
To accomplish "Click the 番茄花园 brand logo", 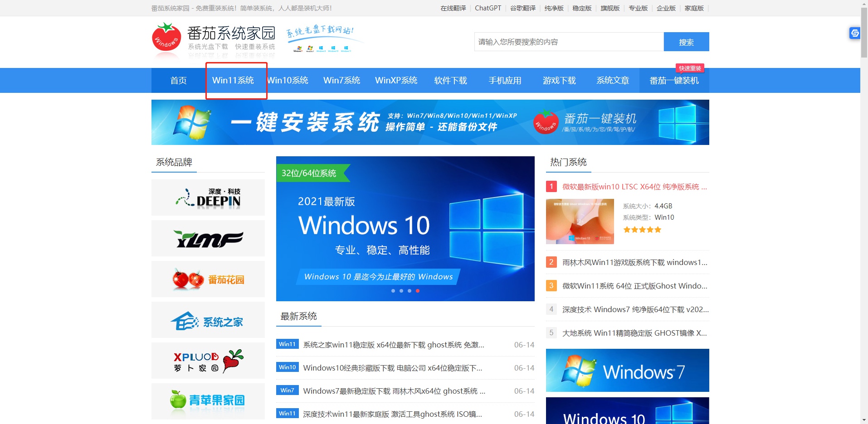I will pyautogui.click(x=208, y=279).
